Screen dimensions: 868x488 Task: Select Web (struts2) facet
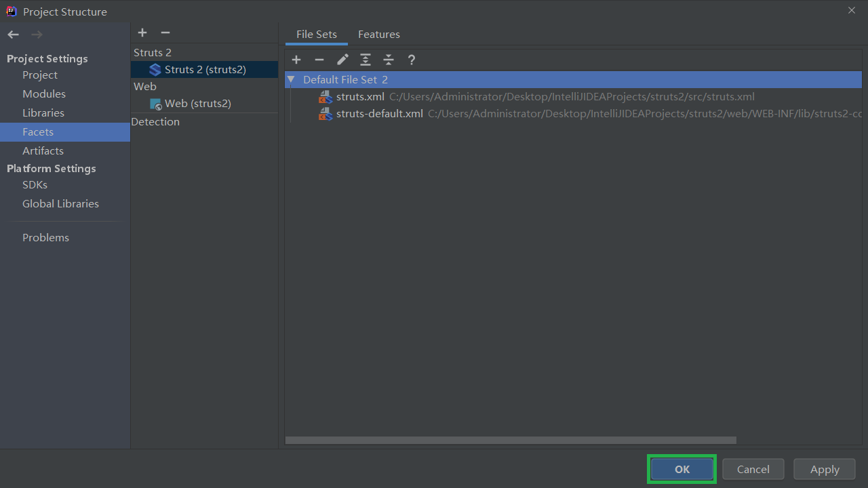click(x=205, y=104)
